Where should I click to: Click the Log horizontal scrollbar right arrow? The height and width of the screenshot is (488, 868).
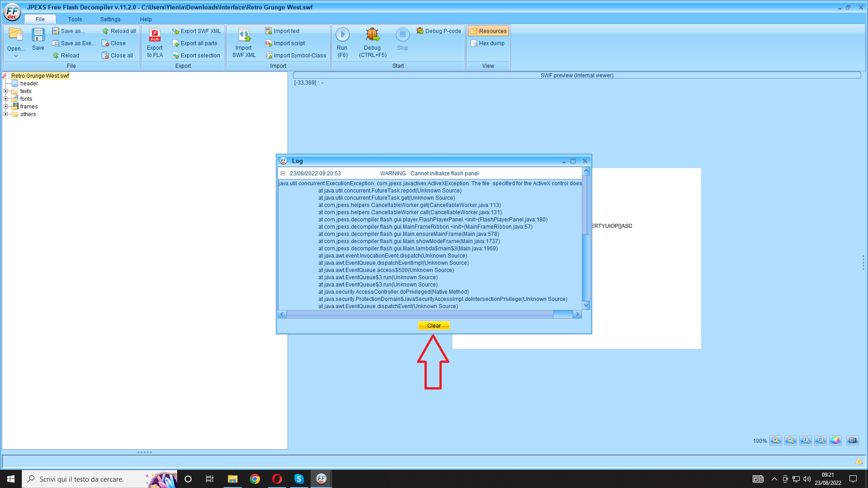[577, 314]
